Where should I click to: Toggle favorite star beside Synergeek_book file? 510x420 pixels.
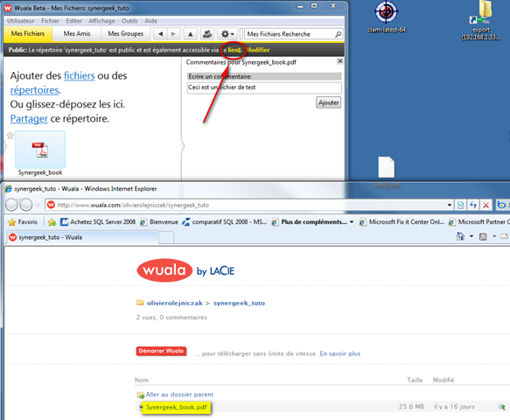click(10, 136)
